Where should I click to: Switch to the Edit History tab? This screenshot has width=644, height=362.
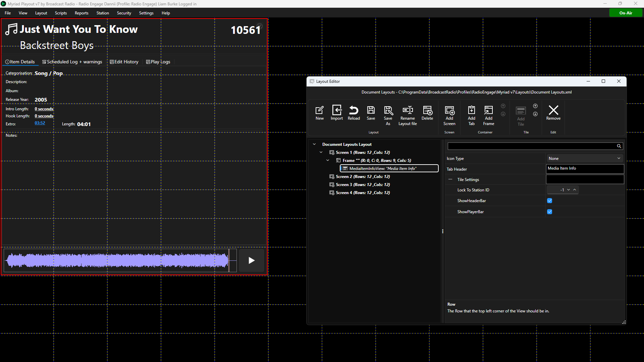pyautogui.click(x=124, y=62)
